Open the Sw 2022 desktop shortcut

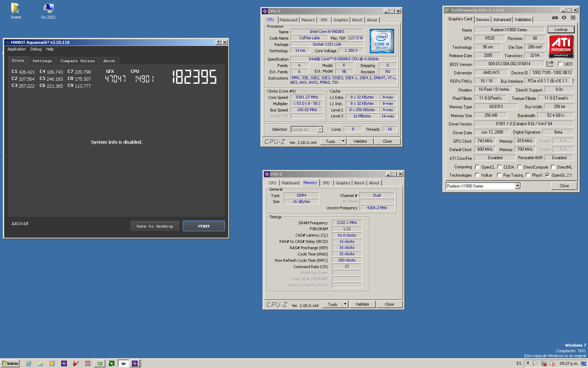coord(48,11)
